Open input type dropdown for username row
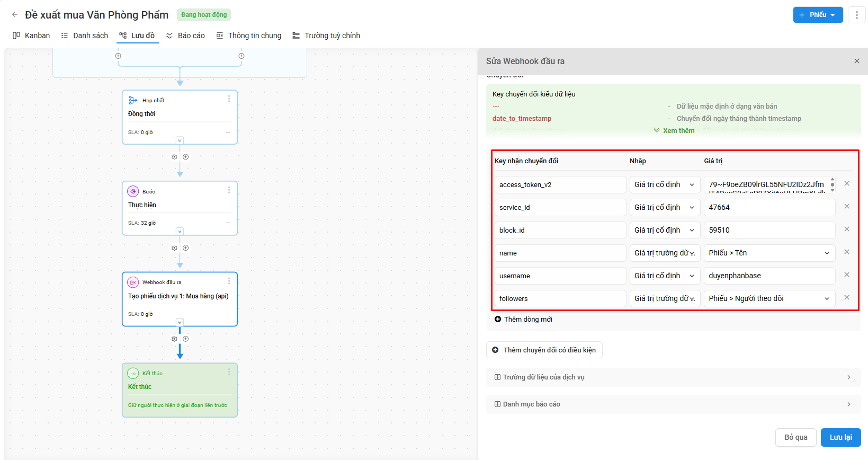This screenshot has height=460, width=868. pyautogui.click(x=665, y=276)
